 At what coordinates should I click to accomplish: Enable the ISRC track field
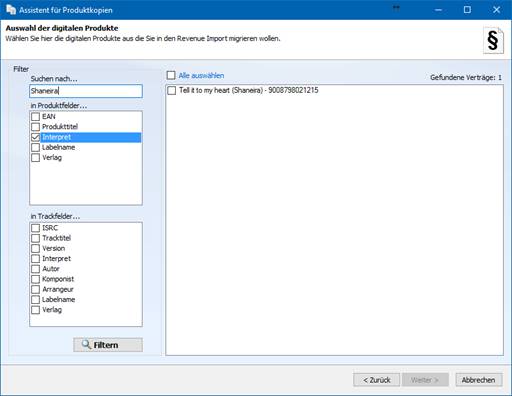click(x=35, y=228)
